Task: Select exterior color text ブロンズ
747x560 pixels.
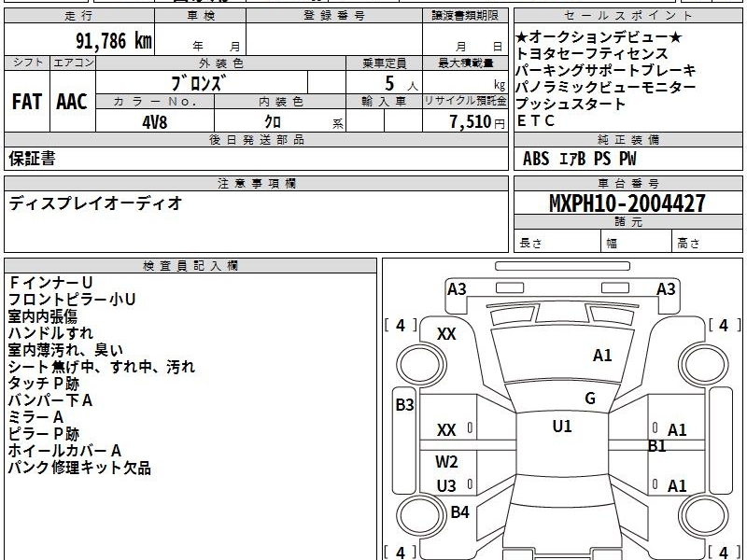Action: coord(197,83)
